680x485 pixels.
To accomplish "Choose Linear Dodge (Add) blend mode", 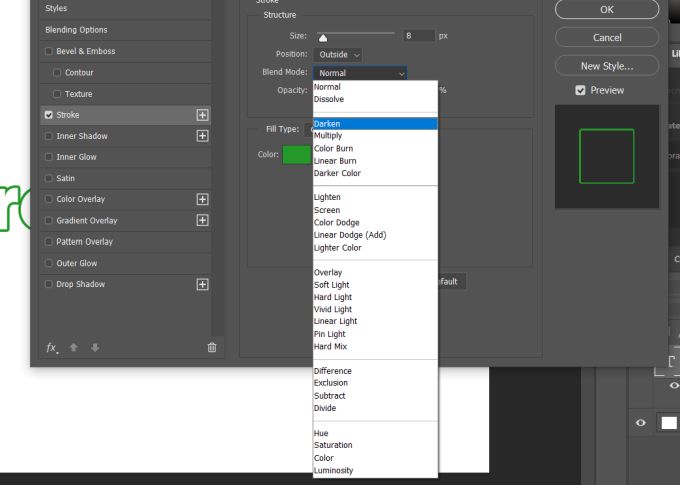I will pos(375,235).
